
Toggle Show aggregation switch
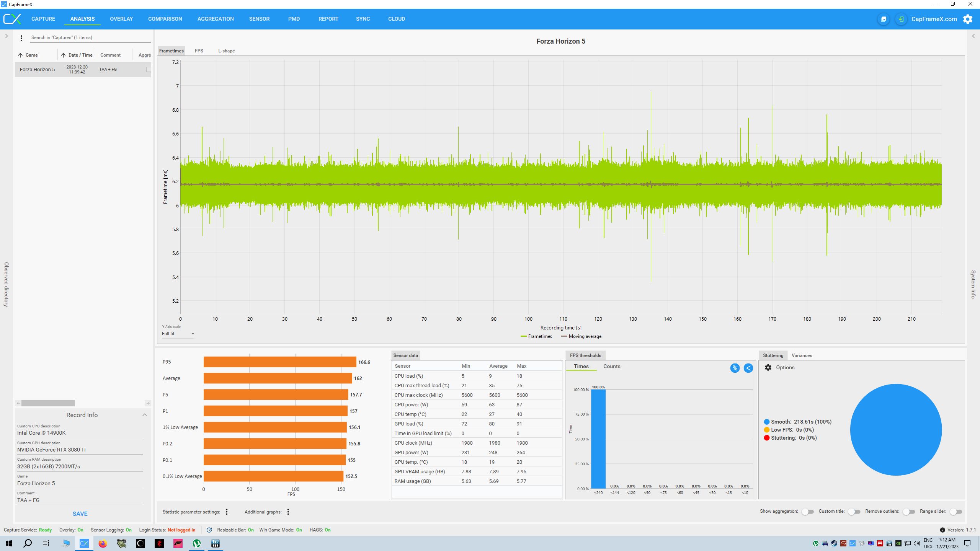808,512
